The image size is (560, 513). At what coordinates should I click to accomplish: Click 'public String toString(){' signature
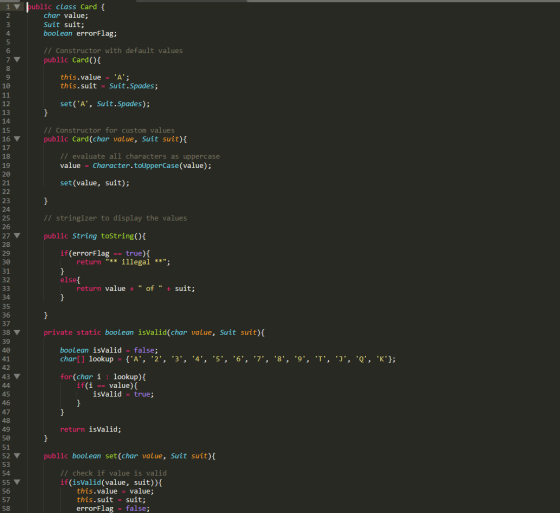click(95, 236)
